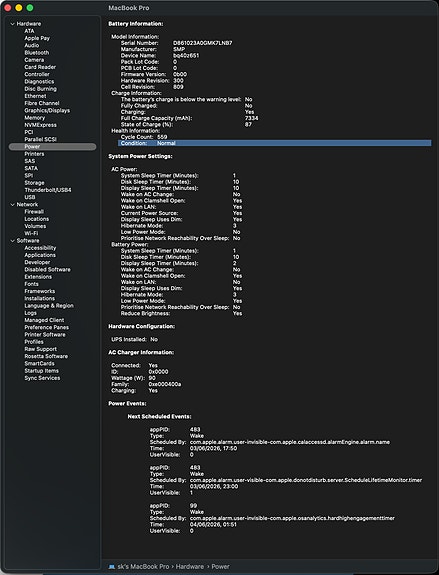Select Bluetooth in the sidebar

point(37,53)
